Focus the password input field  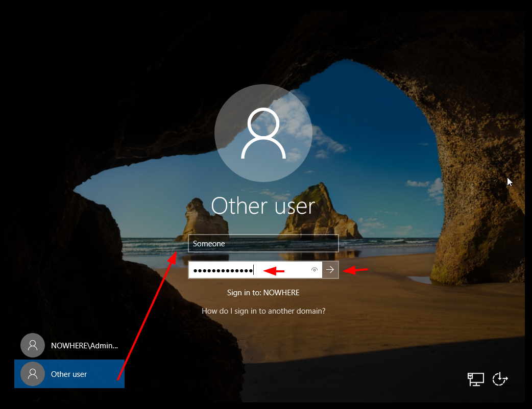coord(255,270)
